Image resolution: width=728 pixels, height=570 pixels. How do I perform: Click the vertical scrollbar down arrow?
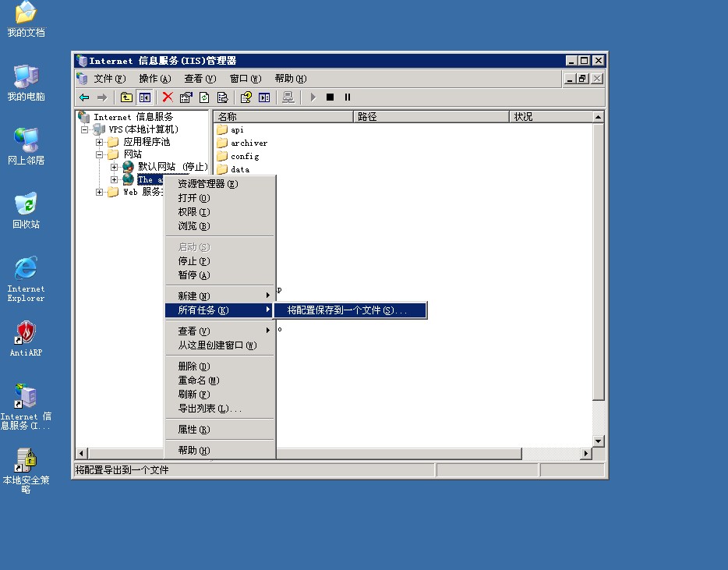(599, 441)
